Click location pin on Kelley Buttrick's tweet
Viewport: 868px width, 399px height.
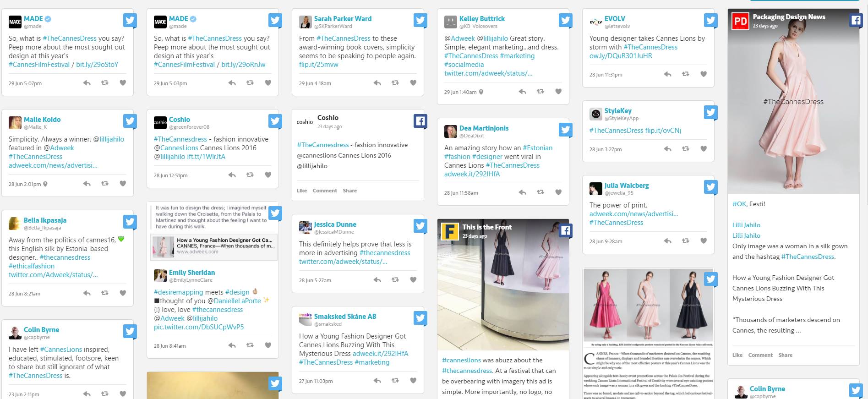pos(481,92)
